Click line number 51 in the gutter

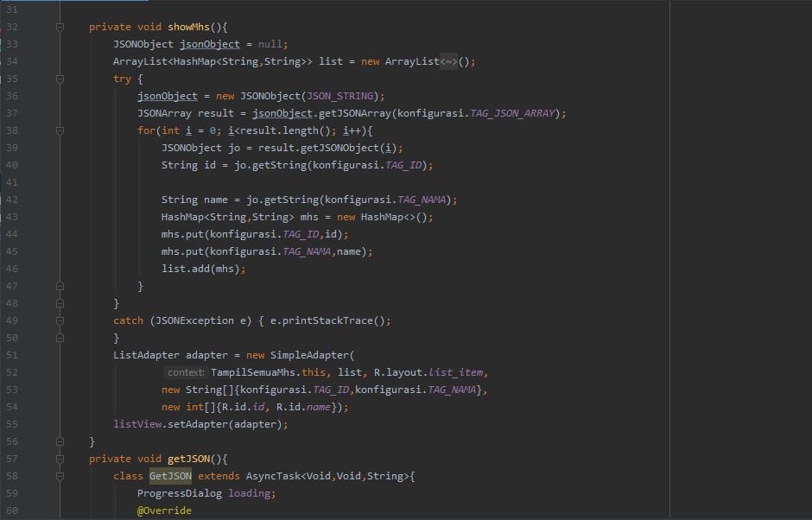12,355
